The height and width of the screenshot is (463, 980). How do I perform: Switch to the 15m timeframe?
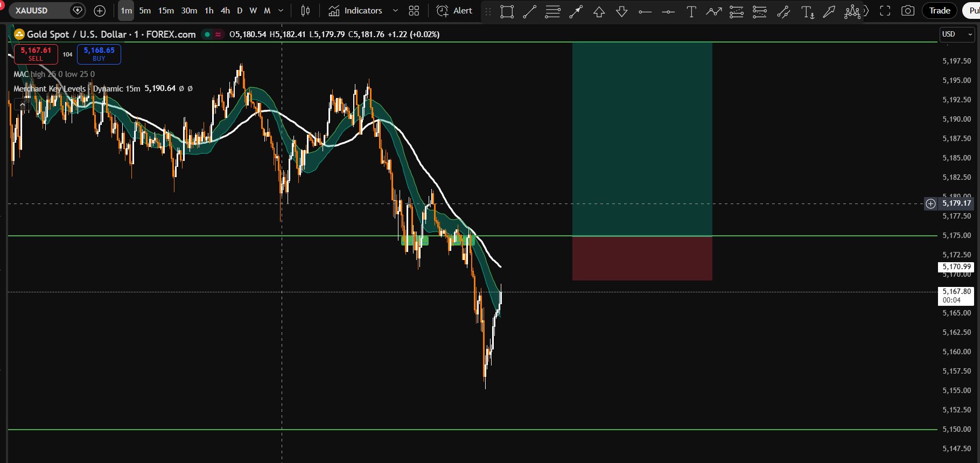click(166, 11)
